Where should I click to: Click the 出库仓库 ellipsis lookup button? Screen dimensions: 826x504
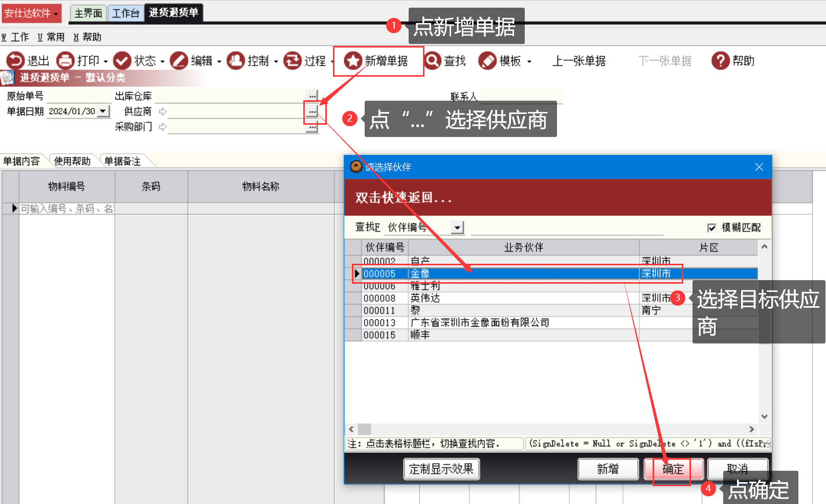pyautogui.click(x=312, y=96)
